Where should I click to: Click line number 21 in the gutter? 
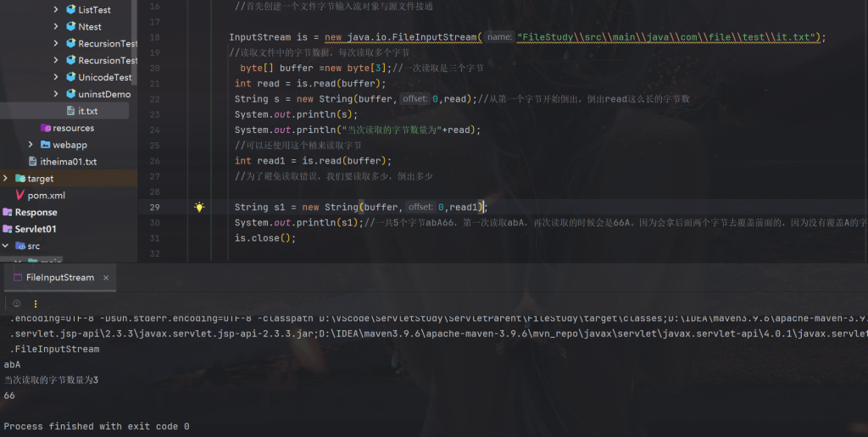click(154, 84)
